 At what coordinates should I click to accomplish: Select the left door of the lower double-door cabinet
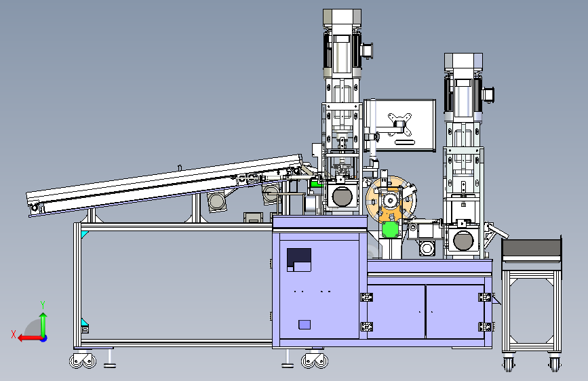coord(396,312)
